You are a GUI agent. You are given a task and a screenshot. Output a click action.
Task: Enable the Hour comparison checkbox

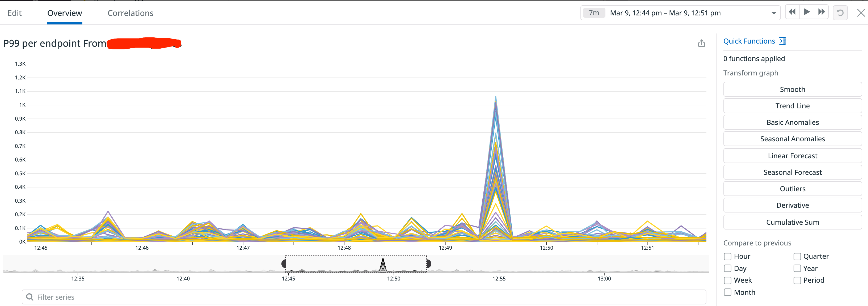pyautogui.click(x=727, y=257)
